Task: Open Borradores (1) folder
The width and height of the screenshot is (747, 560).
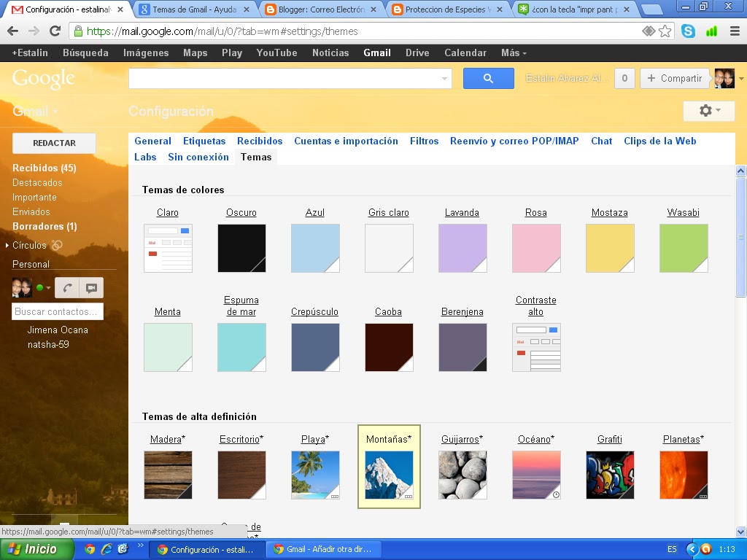Action: click(44, 226)
